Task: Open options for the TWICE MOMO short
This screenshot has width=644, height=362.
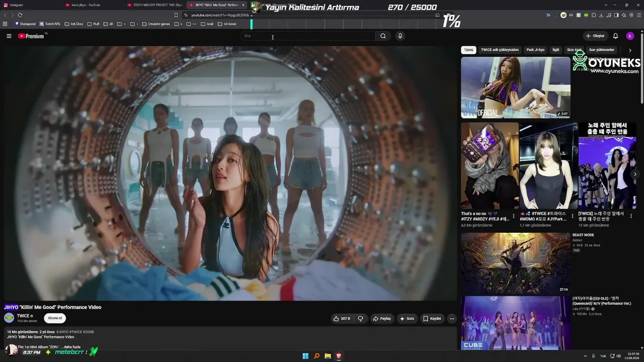Action: pos(573,216)
